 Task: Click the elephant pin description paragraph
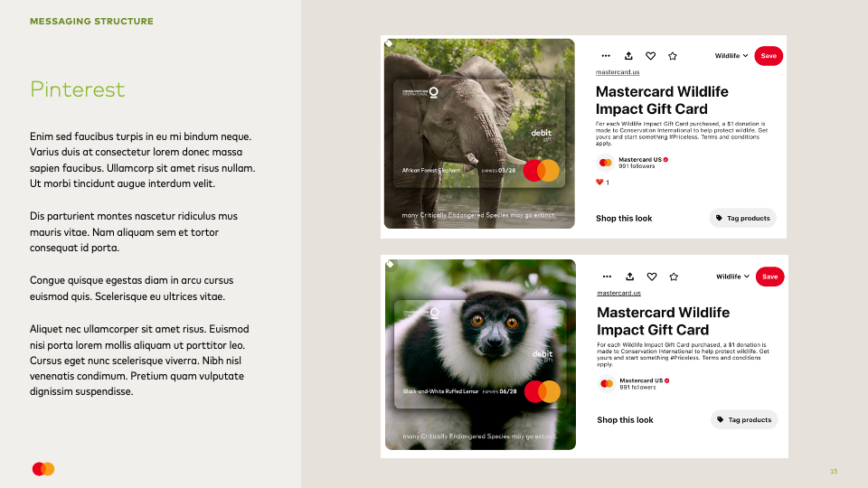pos(682,134)
